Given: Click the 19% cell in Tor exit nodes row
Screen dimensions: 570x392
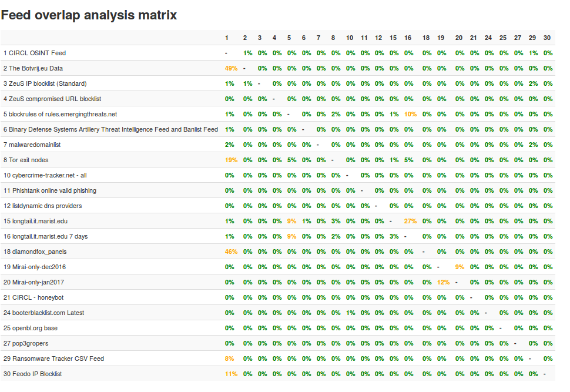Looking at the screenshot, I should (230, 160).
